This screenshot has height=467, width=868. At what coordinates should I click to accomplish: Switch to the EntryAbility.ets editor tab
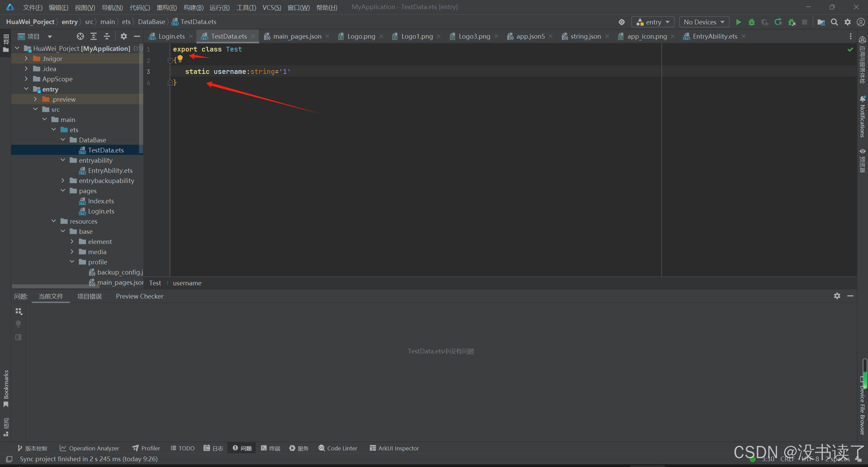[x=714, y=36]
